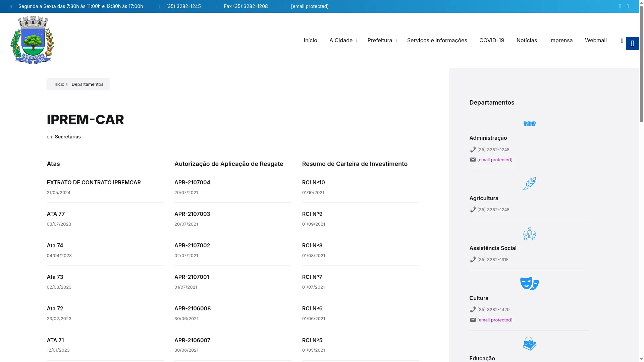The image size is (644, 362).
Task: Open the Agricultura wheat icon
Action: click(x=529, y=184)
